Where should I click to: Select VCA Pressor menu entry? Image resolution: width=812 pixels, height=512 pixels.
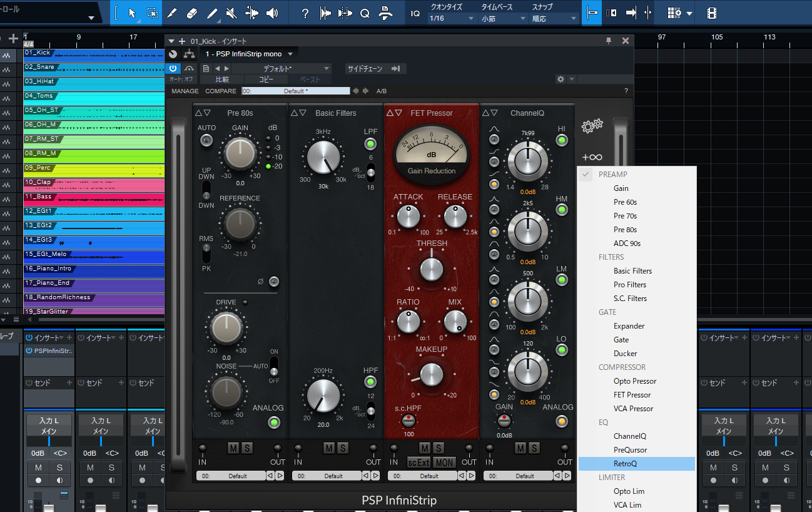[x=634, y=408]
